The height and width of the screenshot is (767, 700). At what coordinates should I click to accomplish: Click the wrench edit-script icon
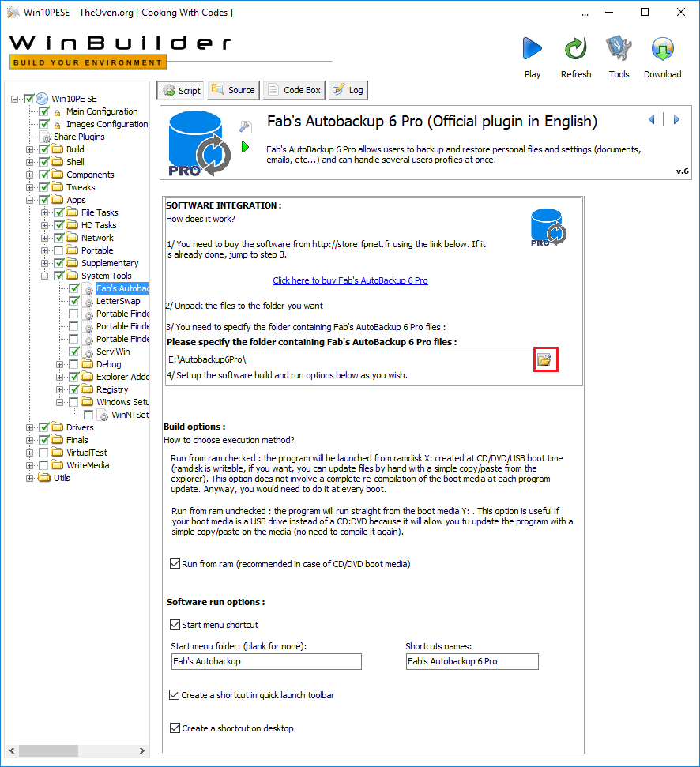(x=245, y=127)
